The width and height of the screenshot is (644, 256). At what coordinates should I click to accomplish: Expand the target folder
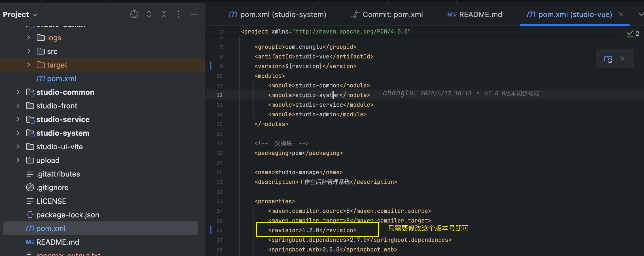tap(29, 65)
